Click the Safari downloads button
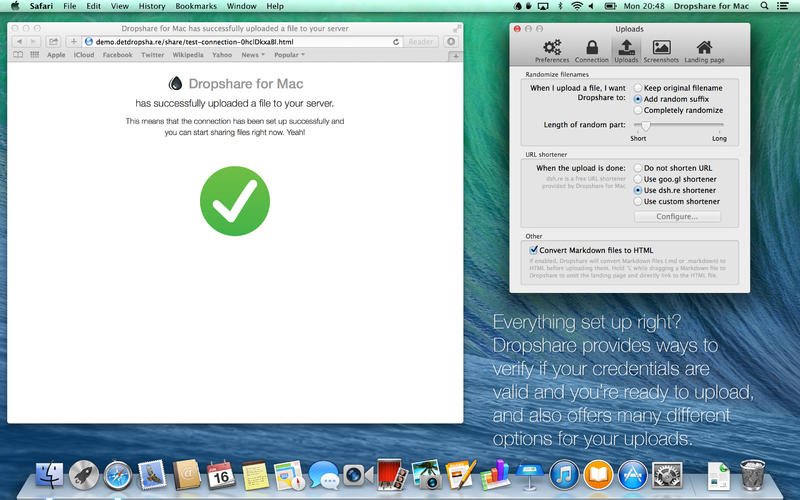 click(x=451, y=42)
